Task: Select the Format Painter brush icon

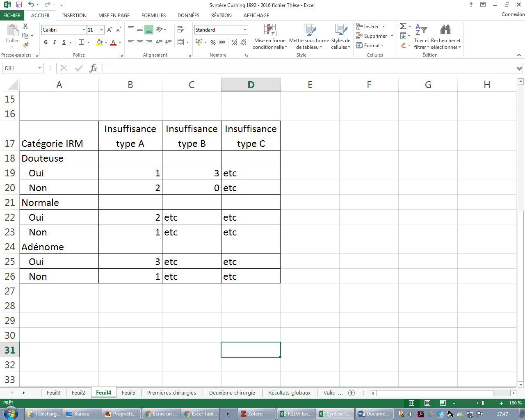Action: tap(25, 45)
